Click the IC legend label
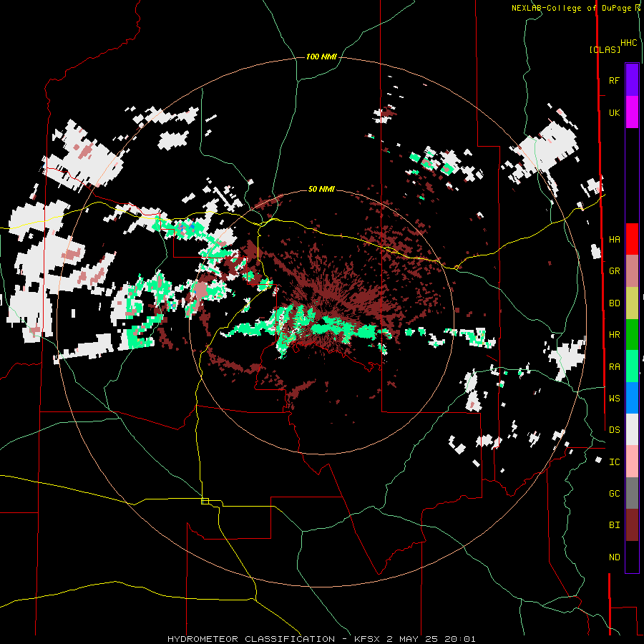 point(614,462)
